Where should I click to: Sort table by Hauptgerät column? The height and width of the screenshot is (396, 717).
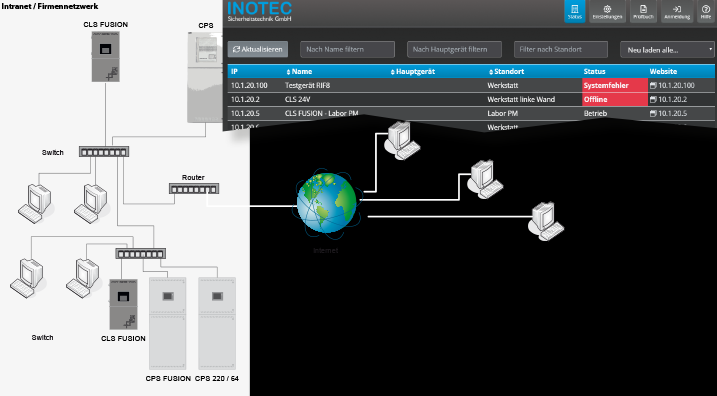click(x=412, y=71)
